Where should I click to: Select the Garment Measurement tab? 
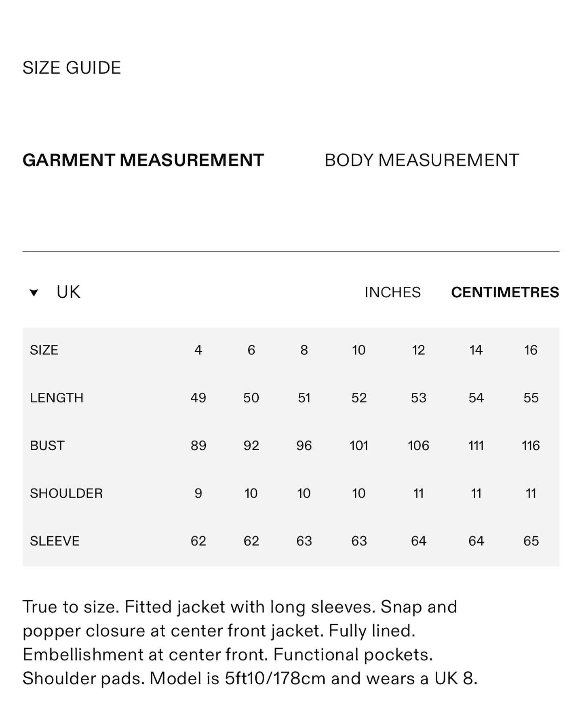[x=143, y=160]
